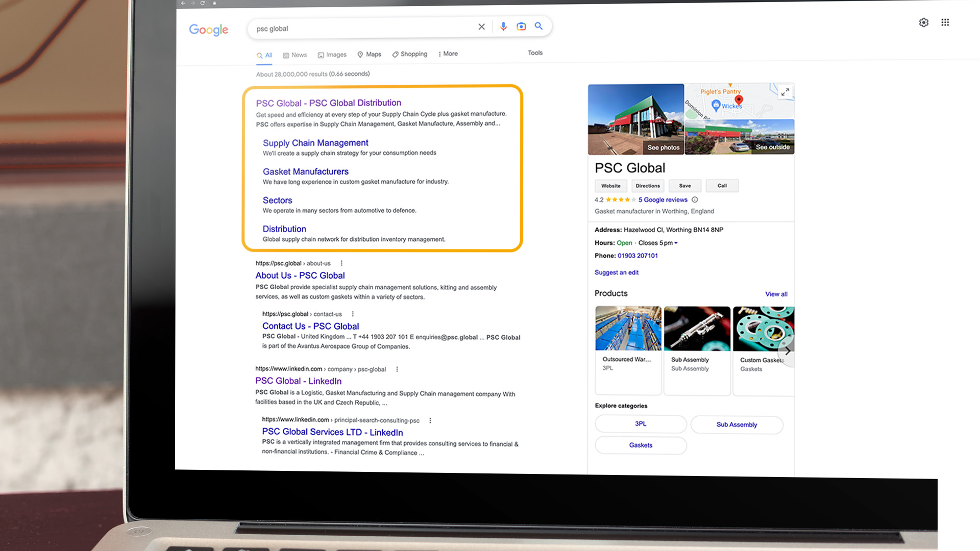Click the Directions button
The height and width of the screenshot is (551, 980).
point(648,186)
